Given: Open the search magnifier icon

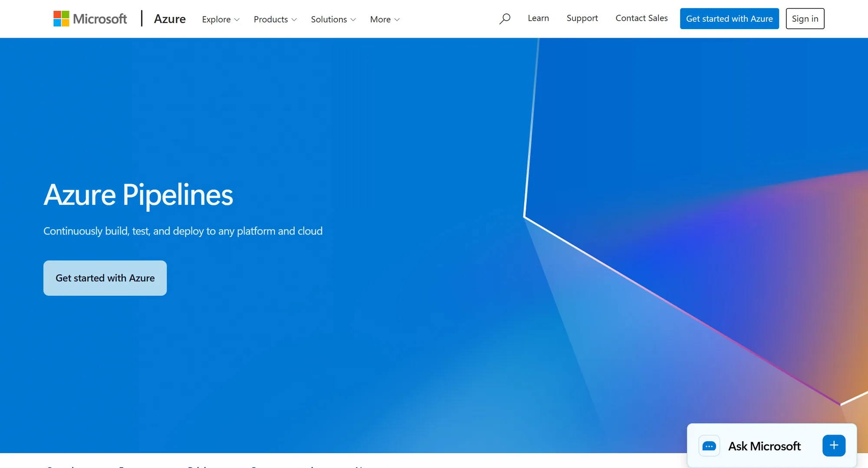Looking at the screenshot, I should click(x=504, y=19).
